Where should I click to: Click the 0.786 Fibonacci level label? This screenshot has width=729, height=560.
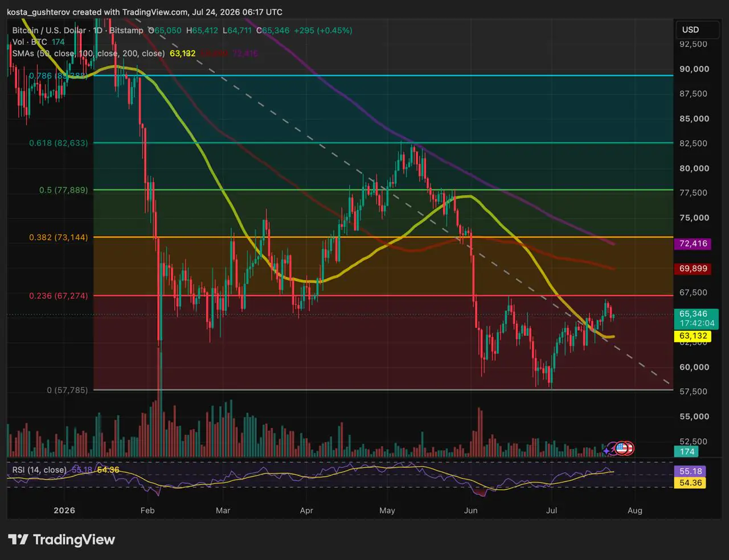point(58,76)
